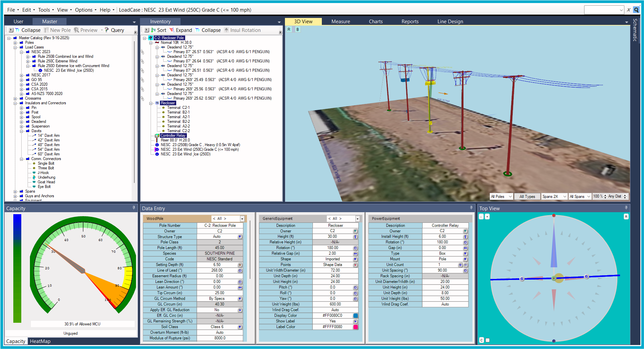Image resolution: width=644 pixels, height=349 pixels.
Task: Open the Options menu
Action: [85, 10]
